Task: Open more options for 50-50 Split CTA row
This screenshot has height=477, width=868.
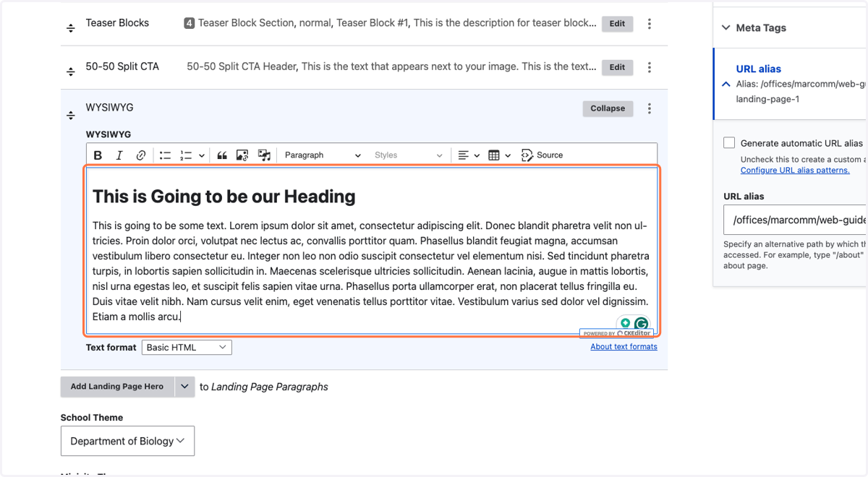Action: [650, 67]
